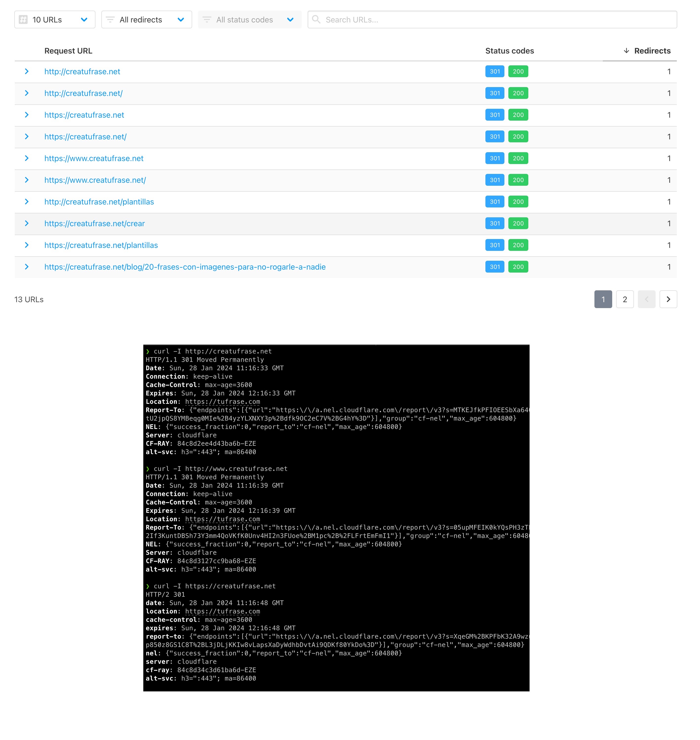Open the https://creatufrase.net/ link
Screen dimensions: 700x740
tap(85, 137)
